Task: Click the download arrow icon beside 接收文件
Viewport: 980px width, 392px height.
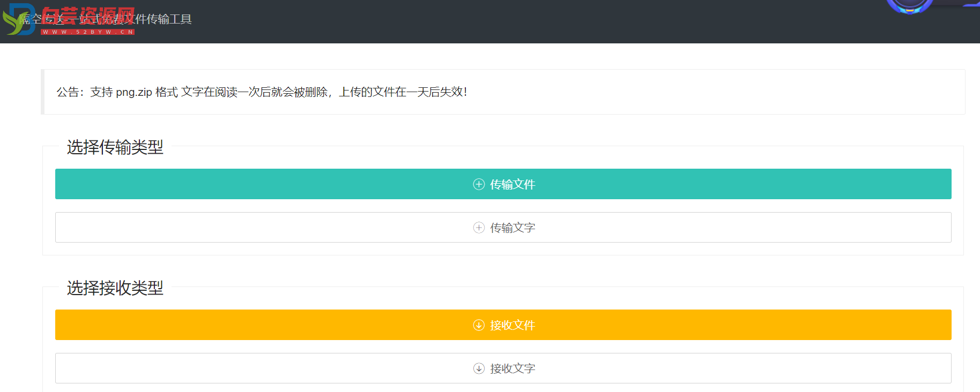Action: 479,325
